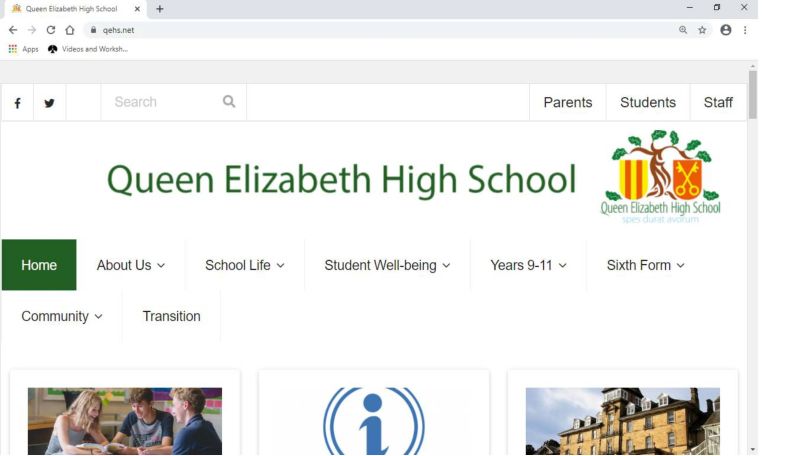Close the Queen Elizabeth High School tab

(137, 9)
